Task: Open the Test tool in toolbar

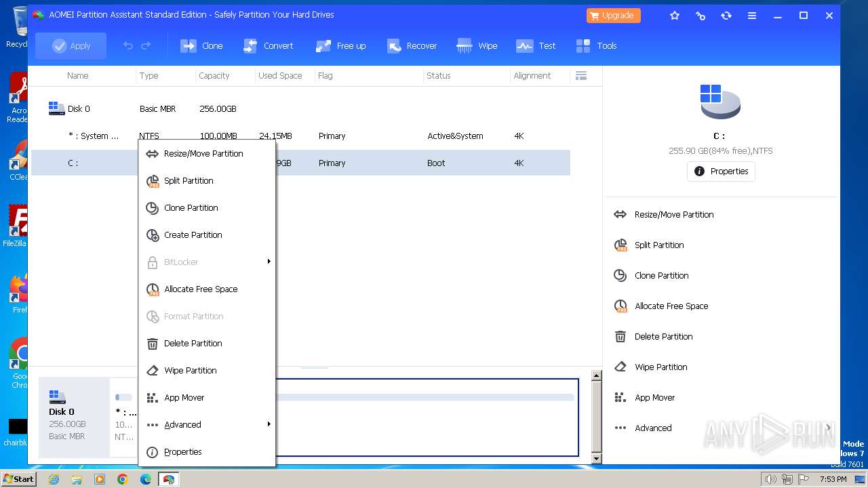Action: 536,46
